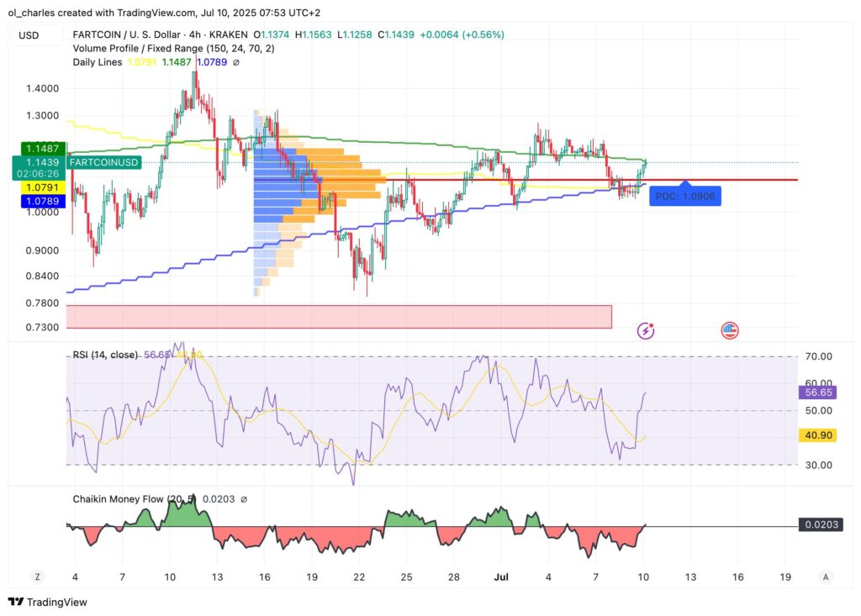Screen dimensions: 861x616
Task: Click the POC: 1.0906 label
Action: 685,196
